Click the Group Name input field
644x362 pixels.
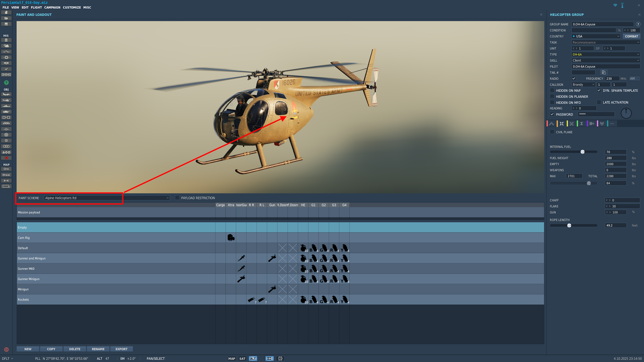[603, 24]
